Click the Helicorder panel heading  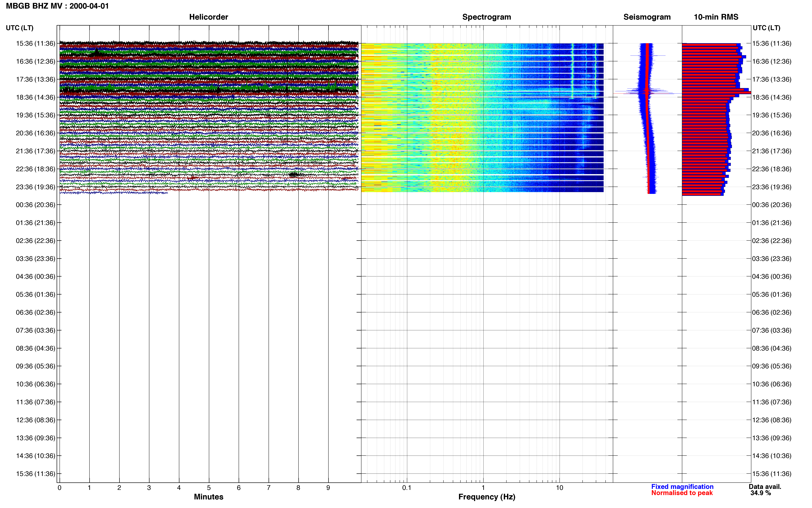coord(209,17)
